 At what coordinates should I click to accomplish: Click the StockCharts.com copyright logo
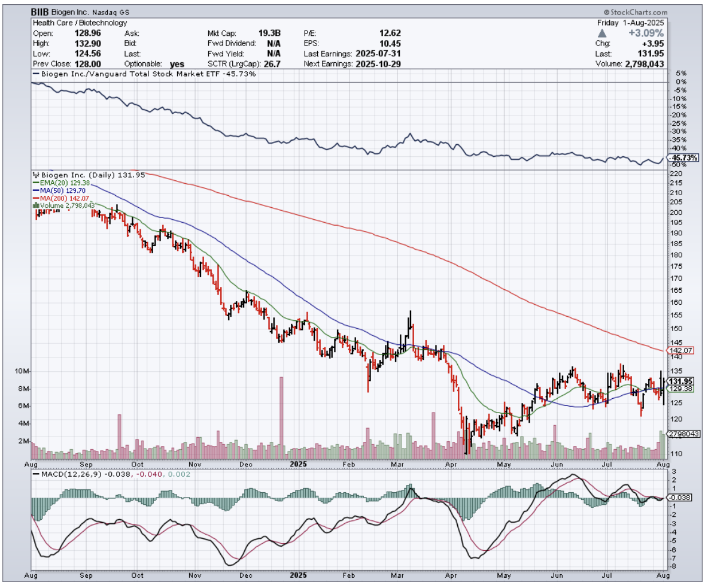tap(635, 12)
